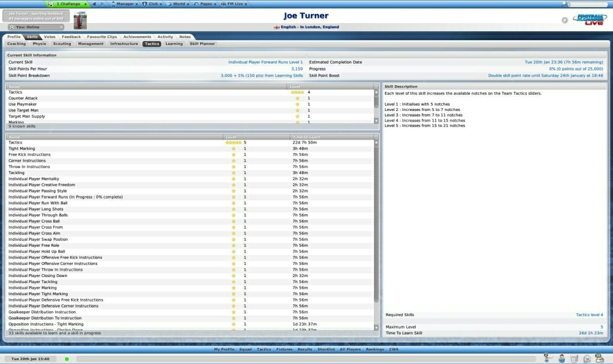Open the mail envelope icon

(x=587, y=359)
